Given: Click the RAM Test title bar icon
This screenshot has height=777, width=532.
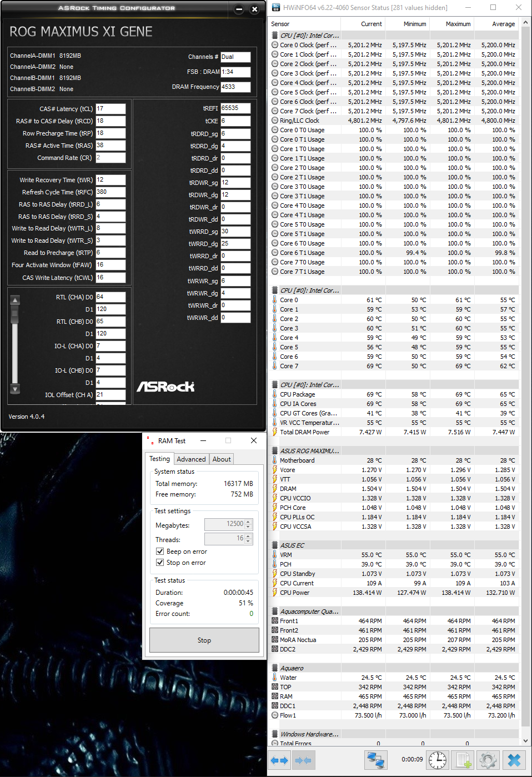Looking at the screenshot, I should click(x=150, y=440).
